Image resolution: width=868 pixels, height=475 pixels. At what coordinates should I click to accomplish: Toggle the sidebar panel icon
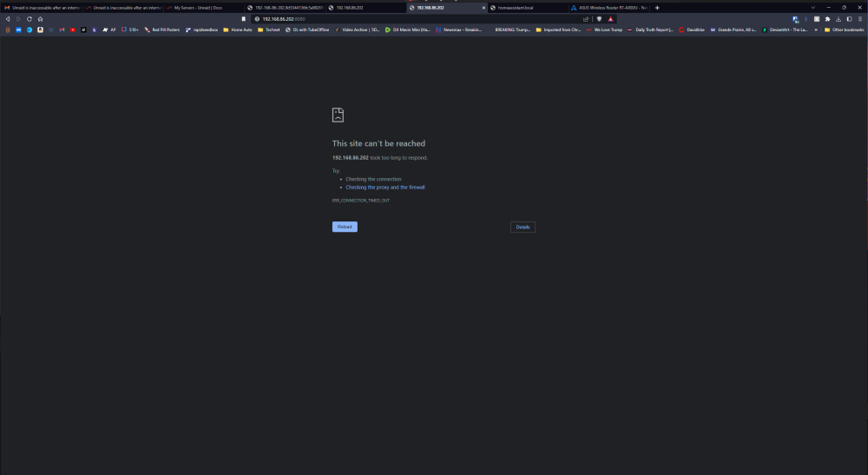(x=849, y=19)
